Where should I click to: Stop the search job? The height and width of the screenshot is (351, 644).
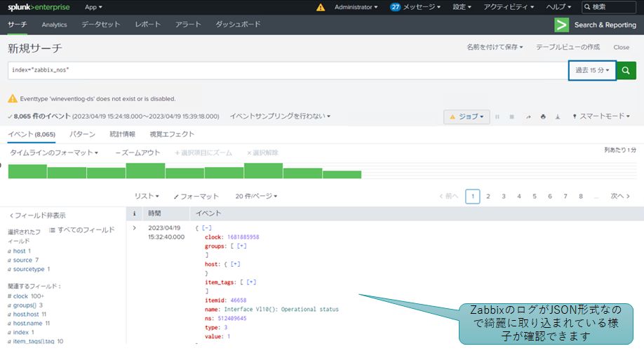click(511, 117)
